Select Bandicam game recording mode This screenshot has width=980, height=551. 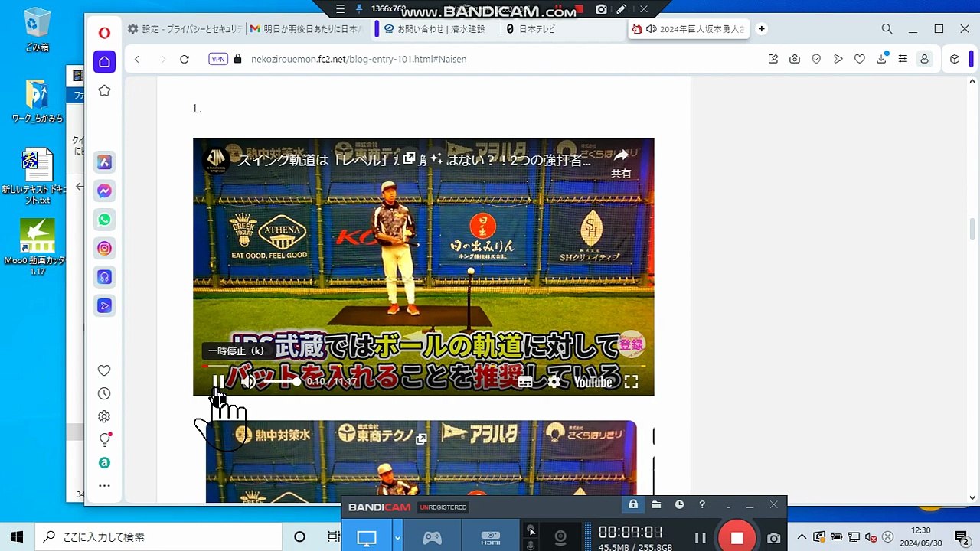[x=432, y=538]
